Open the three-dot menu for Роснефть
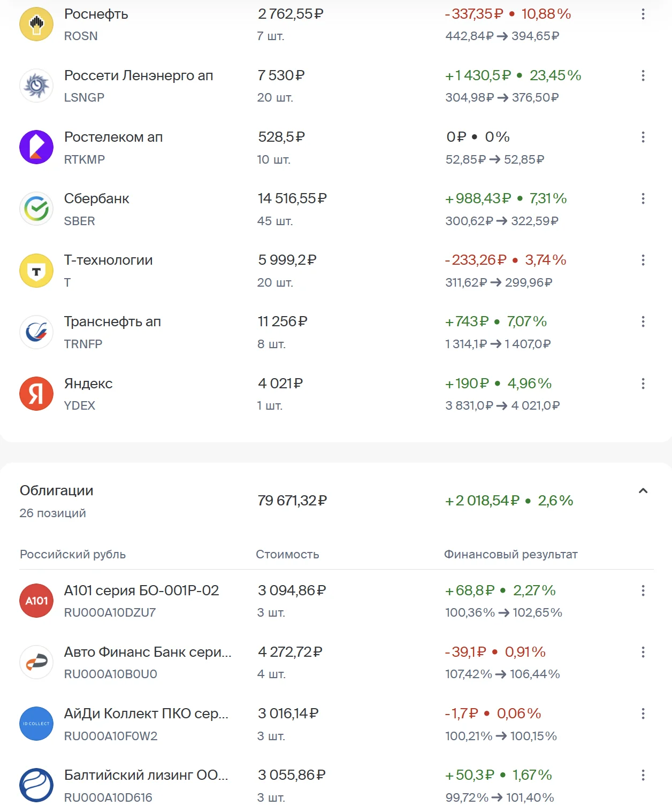Image resolution: width=672 pixels, height=806 pixels. click(643, 14)
